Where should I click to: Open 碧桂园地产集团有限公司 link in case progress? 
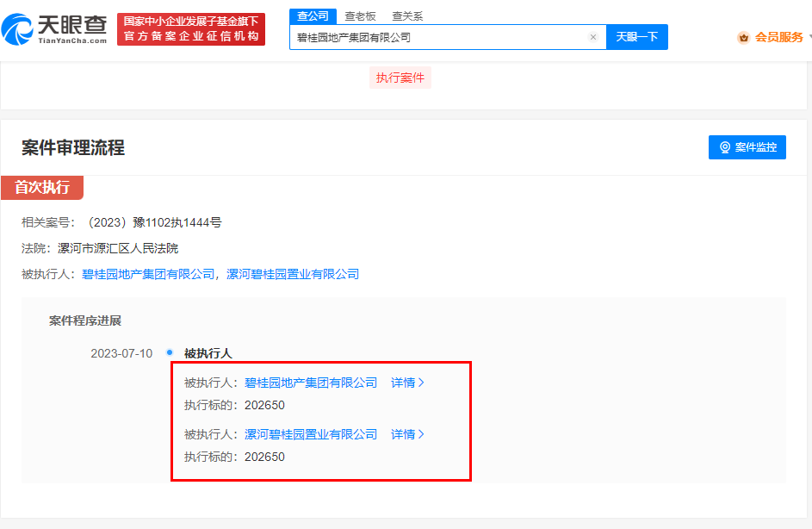click(311, 383)
